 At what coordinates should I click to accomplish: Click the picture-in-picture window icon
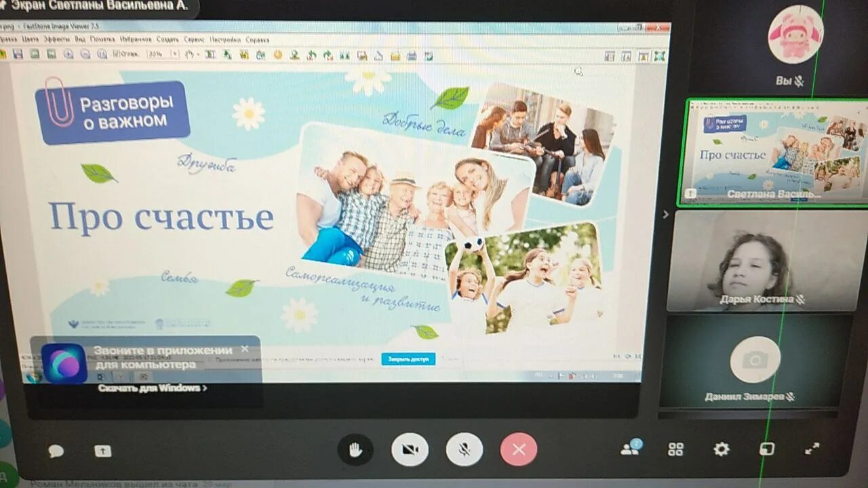(767, 449)
